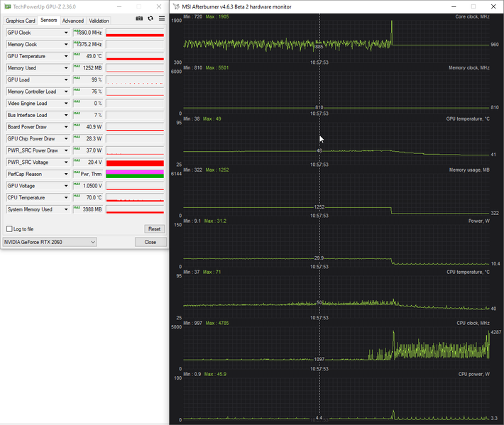Viewport: 504px width, 425px height.
Task: Close the TechPowerUp GPU-Z window
Action: (x=159, y=6)
